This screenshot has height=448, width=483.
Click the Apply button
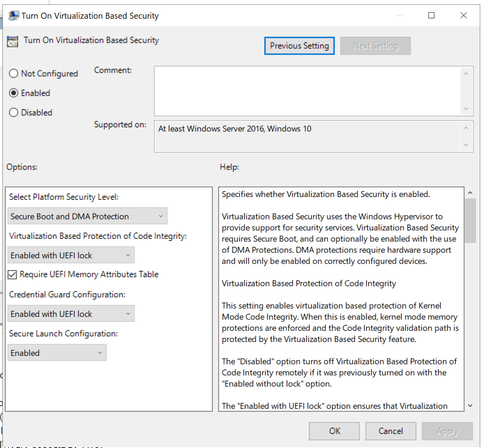point(447,431)
